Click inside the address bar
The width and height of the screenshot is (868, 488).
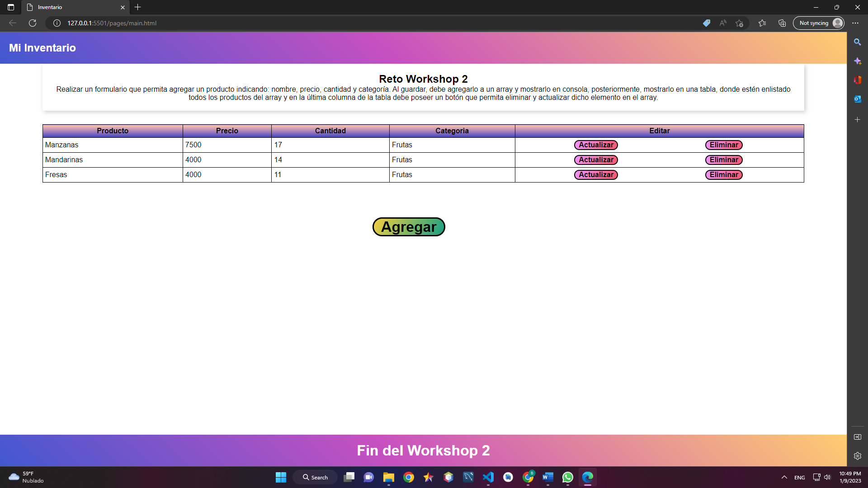(x=181, y=23)
